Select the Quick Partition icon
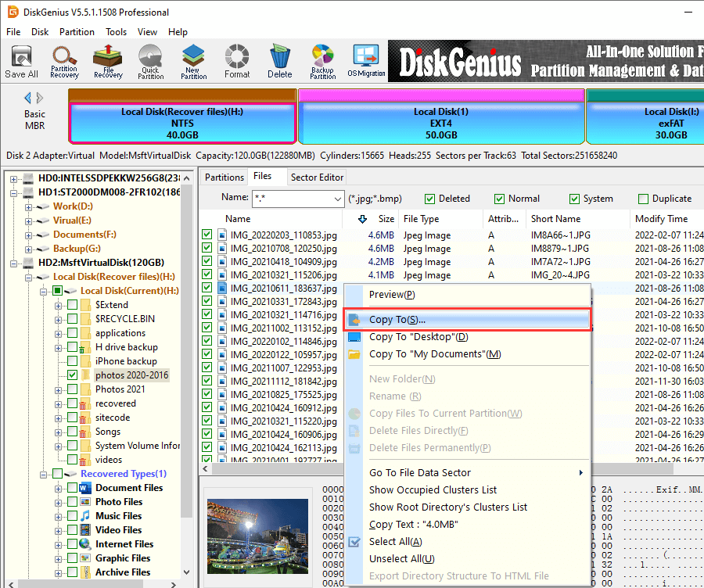The width and height of the screenshot is (704, 588). (150, 62)
